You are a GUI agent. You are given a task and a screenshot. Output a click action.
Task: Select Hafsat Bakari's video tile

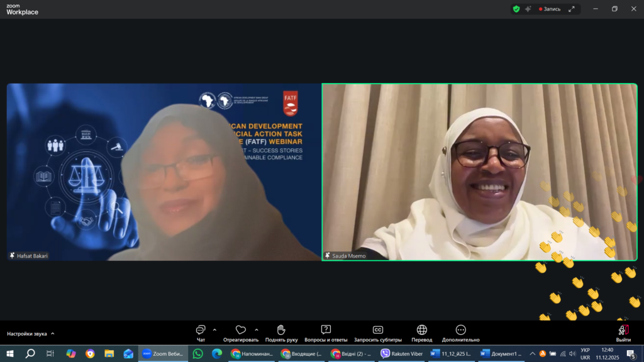click(x=164, y=172)
